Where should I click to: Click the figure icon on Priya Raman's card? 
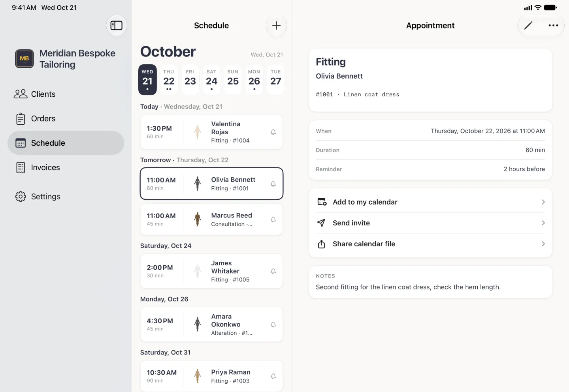[198, 376]
